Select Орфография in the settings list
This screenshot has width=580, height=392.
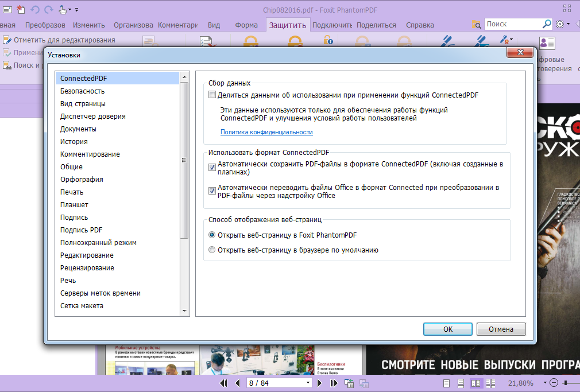pyautogui.click(x=117, y=180)
